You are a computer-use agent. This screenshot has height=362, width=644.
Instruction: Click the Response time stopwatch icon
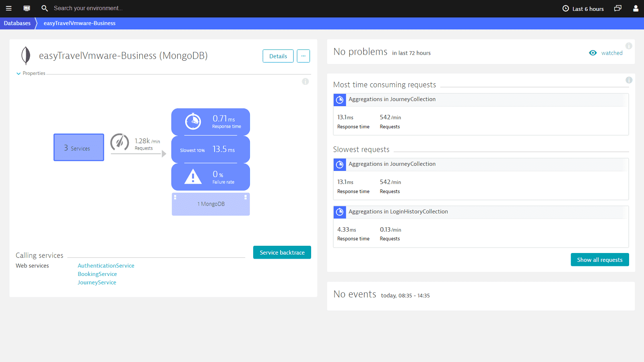(x=193, y=121)
